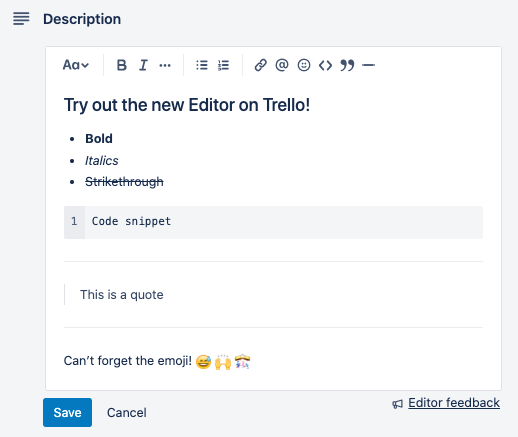Image resolution: width=518 pixels, height=437 pixels.
Task: Place cursor in the editor heading text
Action: [187, 105]
